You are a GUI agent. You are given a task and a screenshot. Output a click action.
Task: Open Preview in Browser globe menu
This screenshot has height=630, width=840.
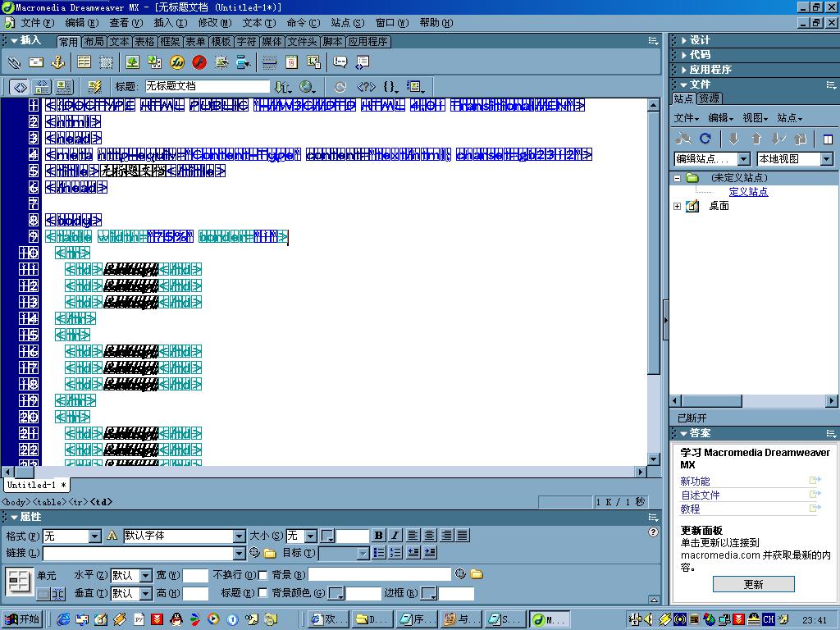308,87
